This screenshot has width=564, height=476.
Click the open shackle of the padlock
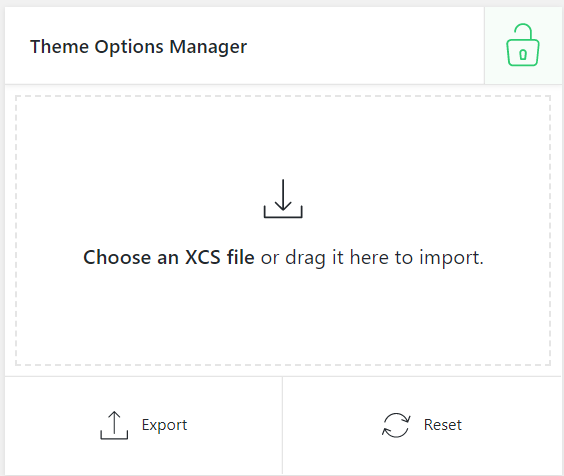523,32
